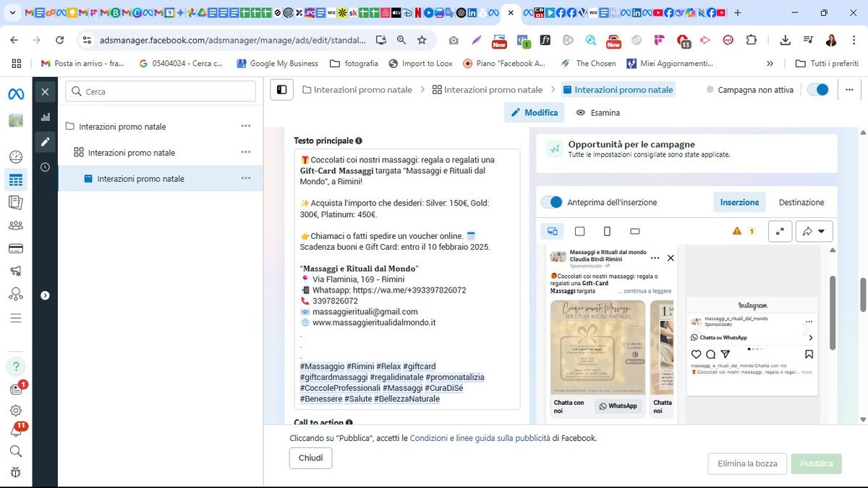This screenshot has height=488, width=868.
Task: Open more options for ad set tree row
Action: click(246, 152)
